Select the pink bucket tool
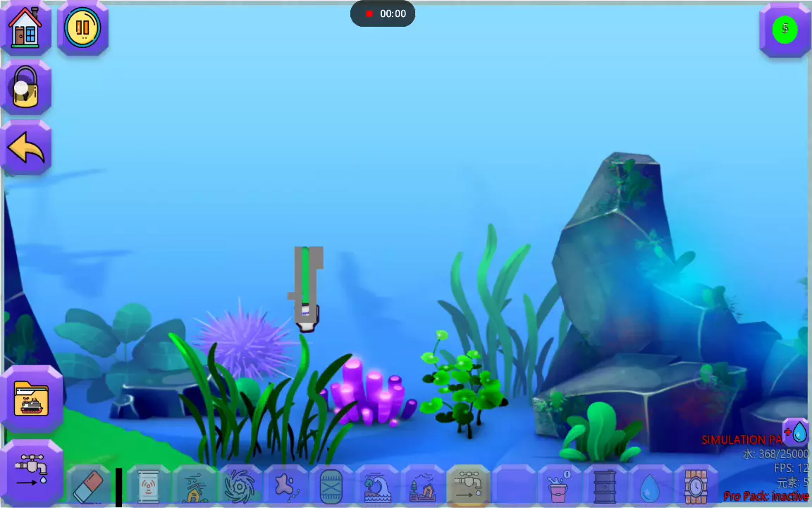812x508 pixels. point(559,486)
